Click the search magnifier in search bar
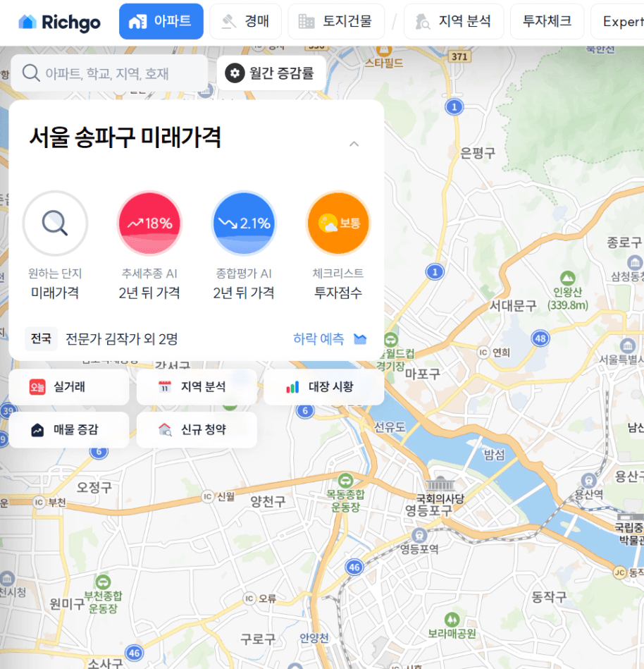644x669 pixels. click(x=31, y=73)
